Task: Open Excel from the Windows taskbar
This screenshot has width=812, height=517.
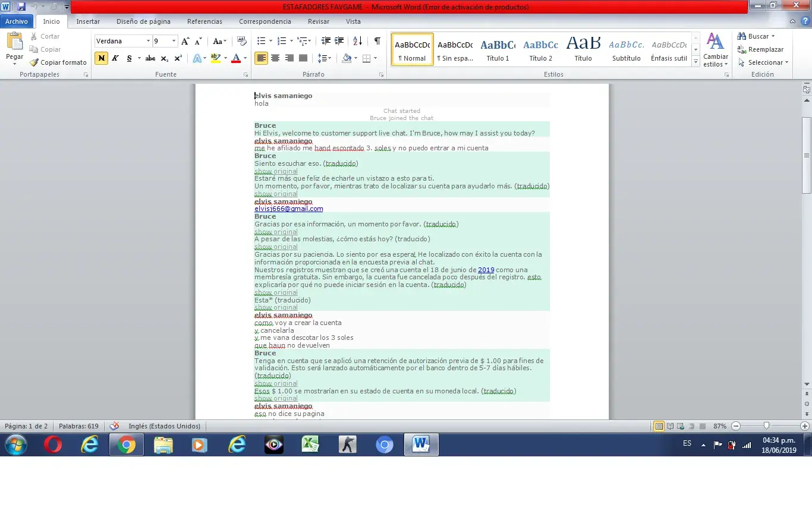Action: click(310, 445)
